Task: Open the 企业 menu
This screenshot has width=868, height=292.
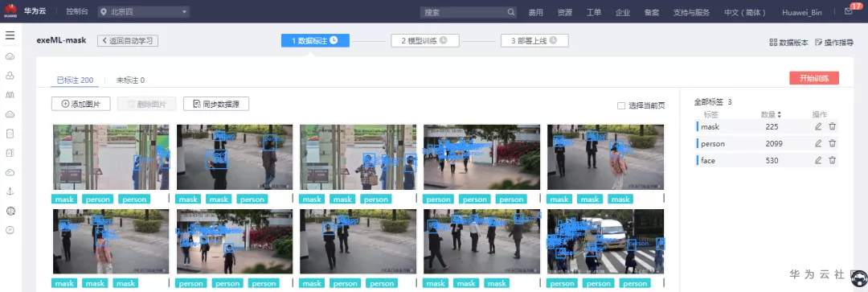Action: point(623,12)
